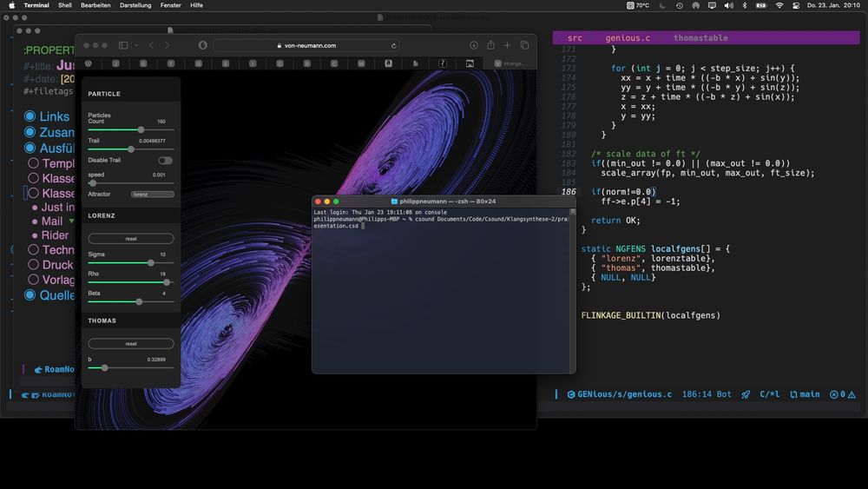Click the Amazon favorite in the bookmarks bar
The height and width of the screenshot is (489, 868).
tap(388, 63)
